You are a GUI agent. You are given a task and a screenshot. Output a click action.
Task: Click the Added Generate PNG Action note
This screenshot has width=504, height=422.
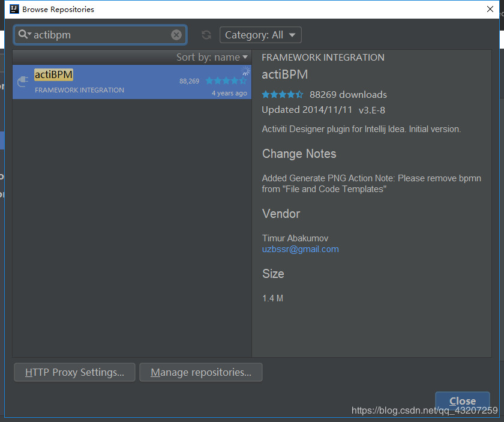pyautogui.click(x=371, y=183)
